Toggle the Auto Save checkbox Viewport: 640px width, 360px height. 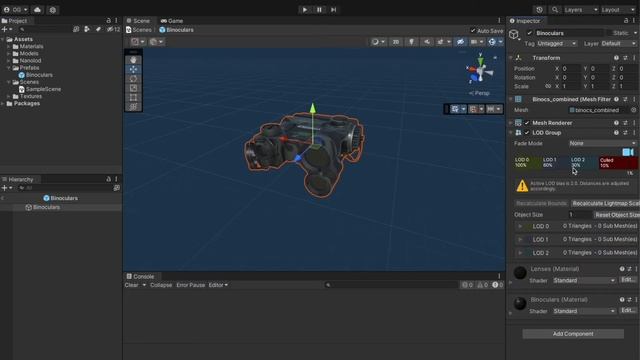tap(473, 31)
